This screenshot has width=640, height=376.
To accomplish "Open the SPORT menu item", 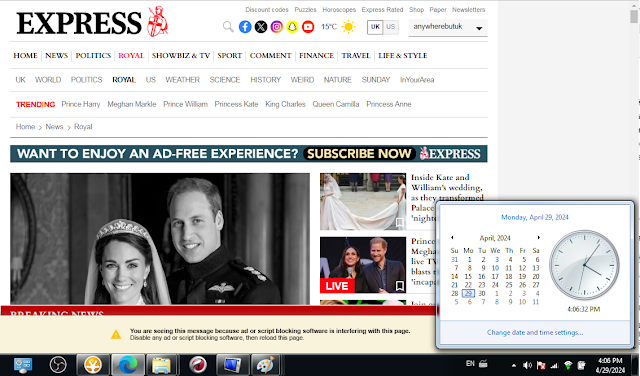I will (x=229, y=56).
